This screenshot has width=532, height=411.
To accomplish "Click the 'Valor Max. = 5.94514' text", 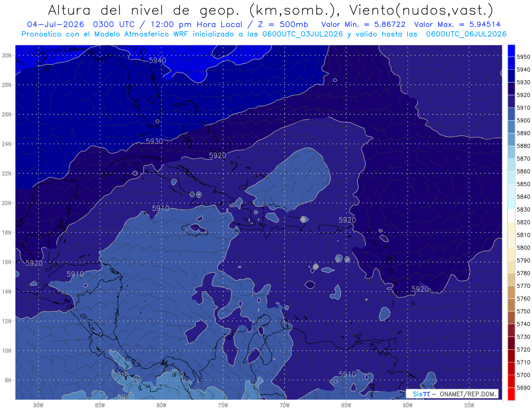I will 458,24.
